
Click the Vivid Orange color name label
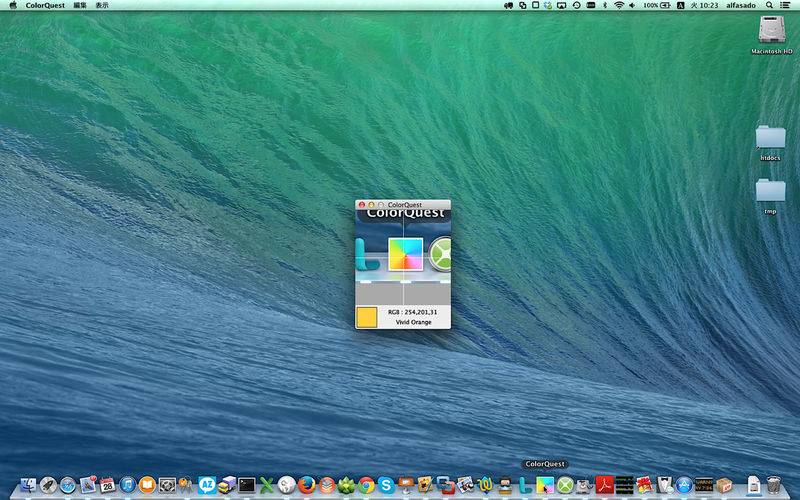(x=413, y=322)
